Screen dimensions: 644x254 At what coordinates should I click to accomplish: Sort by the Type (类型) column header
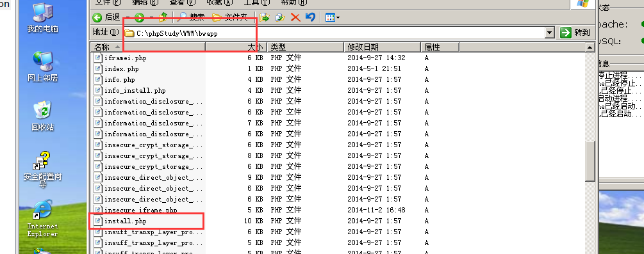coord(305,47)
